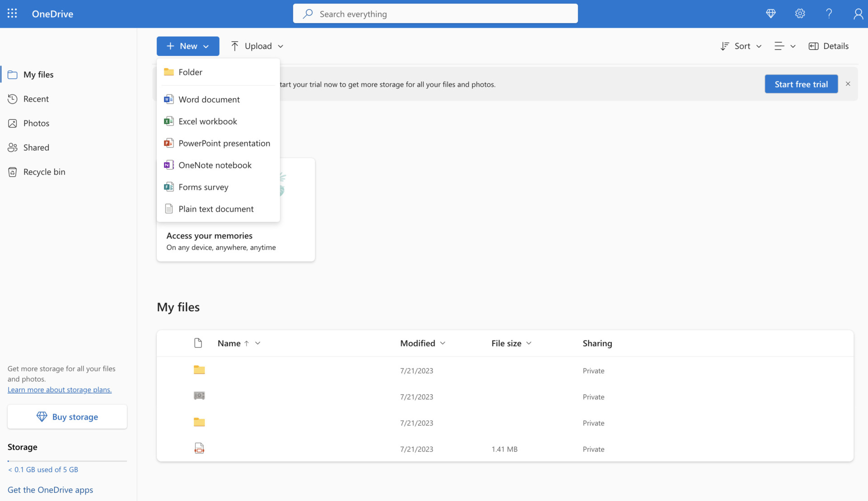Open the settings gear icon
This screenshot has height=501, width=868.
pos(800,14)
